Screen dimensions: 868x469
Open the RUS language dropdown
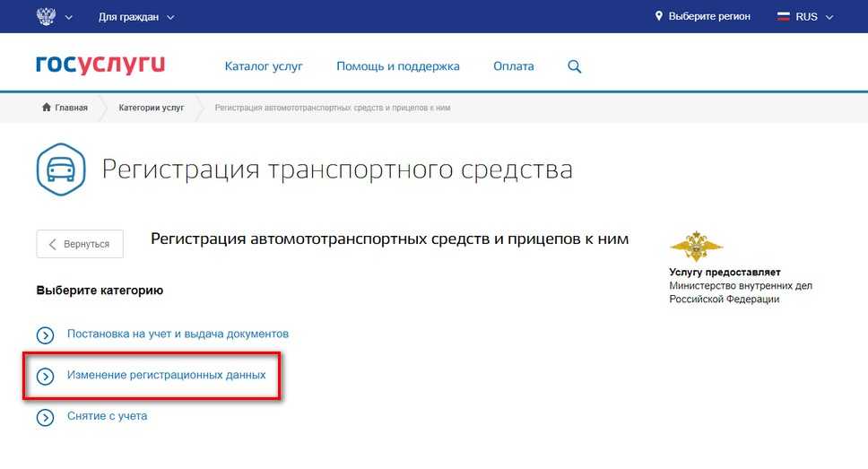pos(814,16)
